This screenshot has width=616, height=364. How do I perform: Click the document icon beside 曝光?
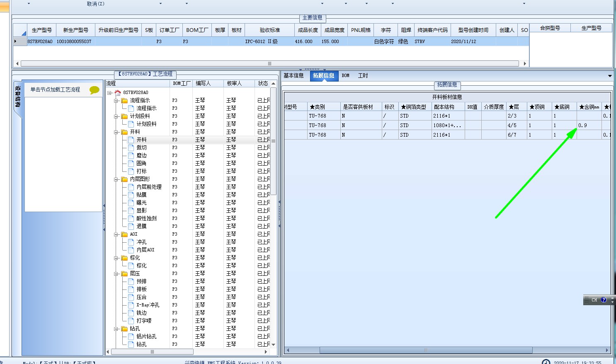(x=131, y=202)
